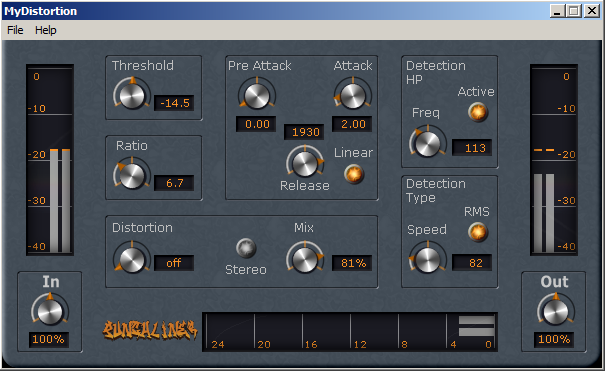This screenshot has width=605, height=371.
Task: Toggle the Linear LED button
Action: 354,174
